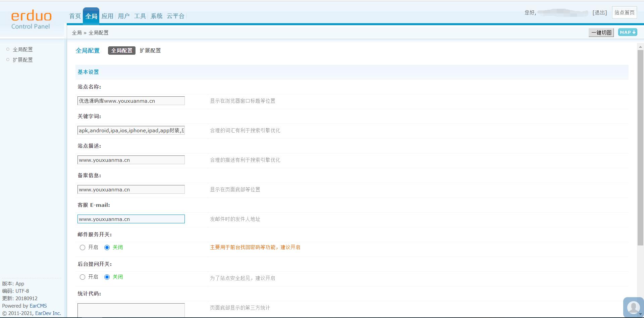Click the 版本: App info text

[13, 284]
